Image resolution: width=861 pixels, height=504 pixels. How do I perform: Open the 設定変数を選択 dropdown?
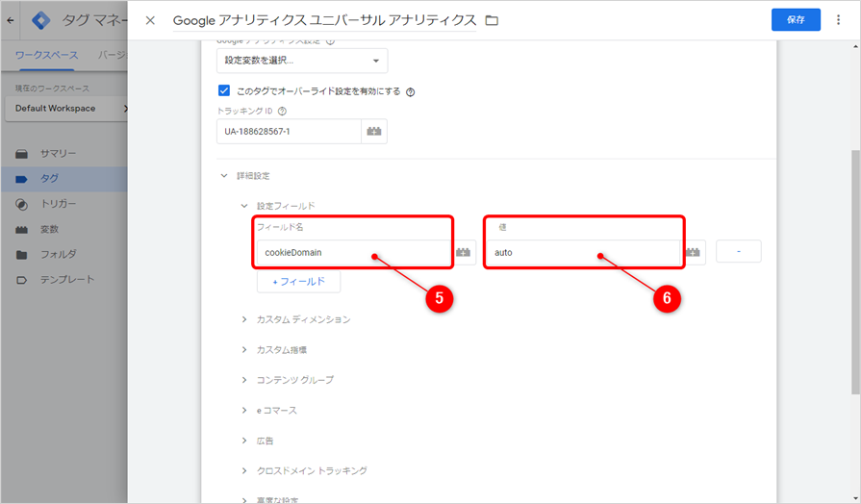coord(302,61)
